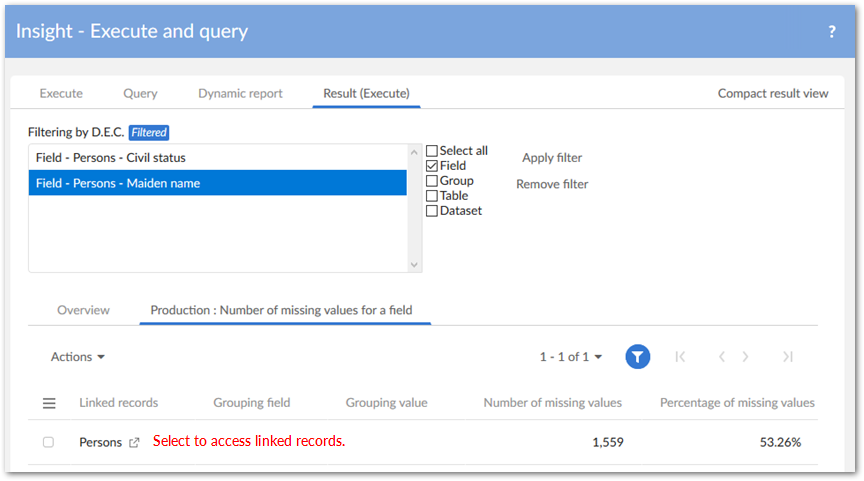
Task: Tick the Persons row checkbox
Action: (x=48, y=442)
